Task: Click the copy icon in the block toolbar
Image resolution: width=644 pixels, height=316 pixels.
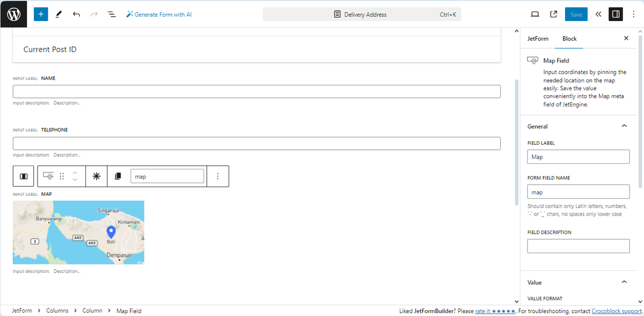Action: tap(118, 176)
